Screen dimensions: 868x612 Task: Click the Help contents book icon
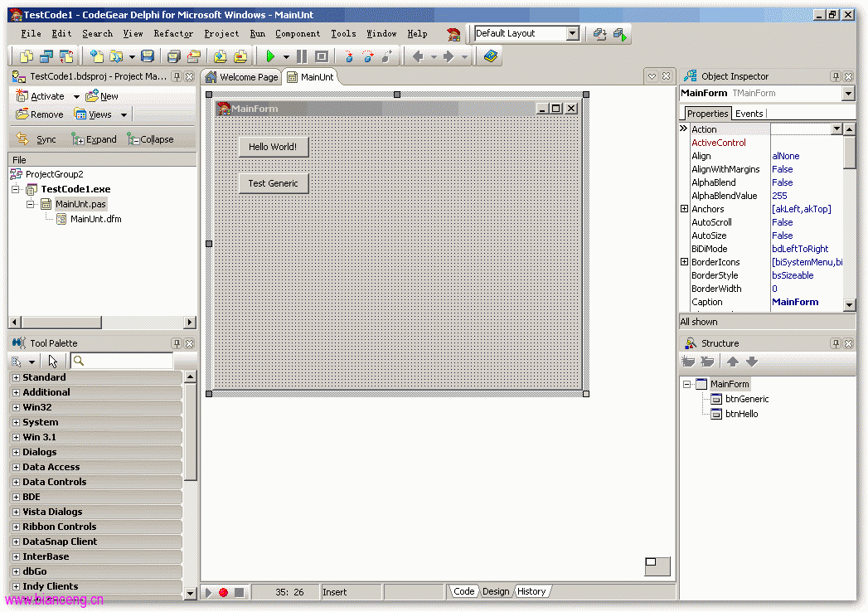tap(491, 56)
